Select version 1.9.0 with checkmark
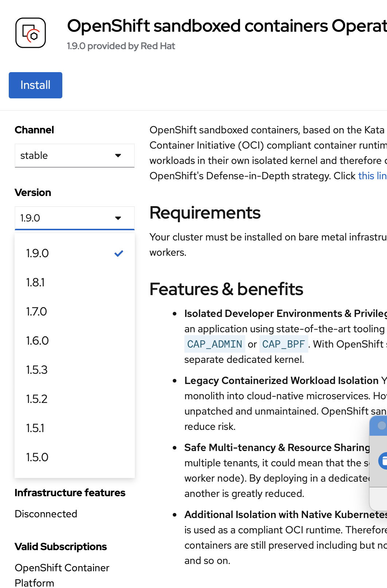This screenshot has height=588, width=387. pyautogui.click(x=38, y=253)
